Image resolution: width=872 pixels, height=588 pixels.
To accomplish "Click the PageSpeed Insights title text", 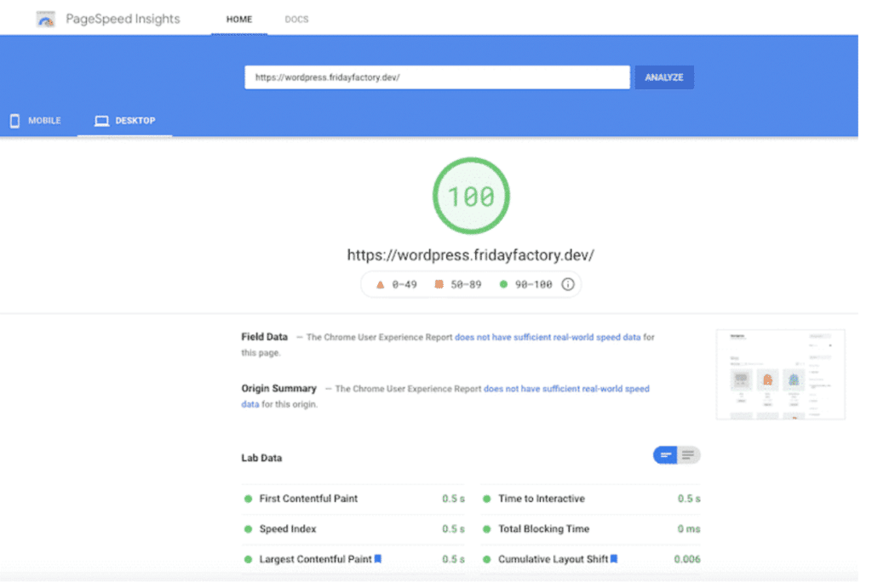I will pos(124,20).
